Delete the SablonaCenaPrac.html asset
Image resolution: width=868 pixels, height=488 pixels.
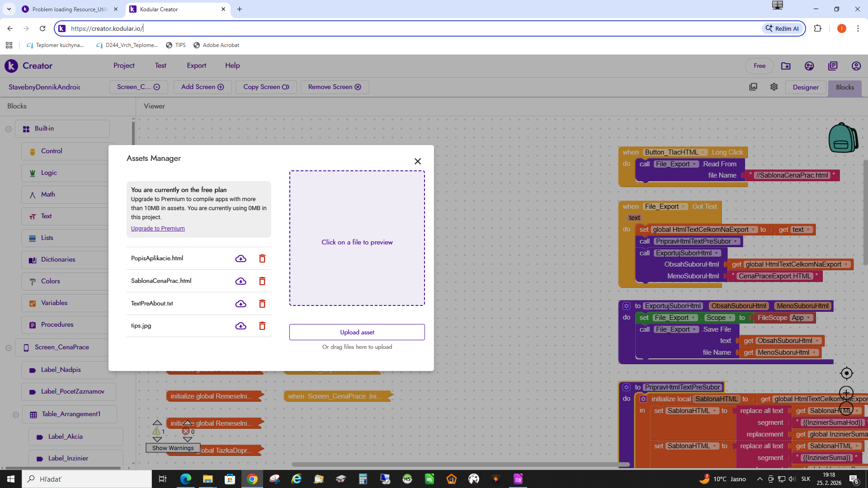click(262, 281)
